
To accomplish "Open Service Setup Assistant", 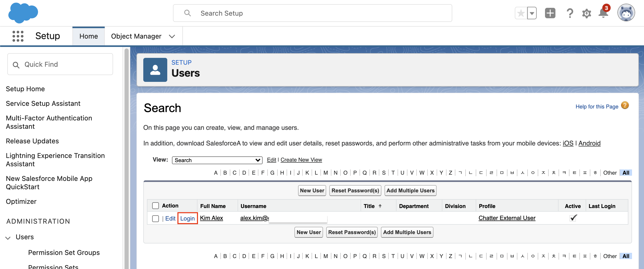I will click(43, 103).
